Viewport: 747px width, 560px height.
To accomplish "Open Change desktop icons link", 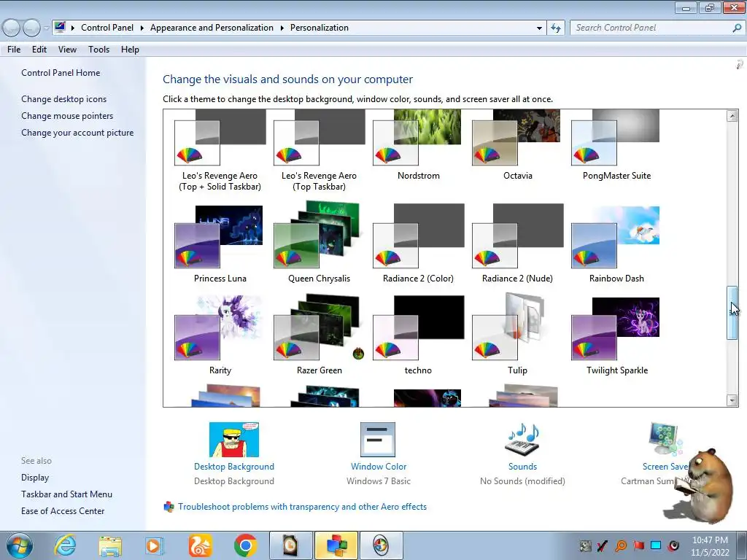I will point(64,99).
